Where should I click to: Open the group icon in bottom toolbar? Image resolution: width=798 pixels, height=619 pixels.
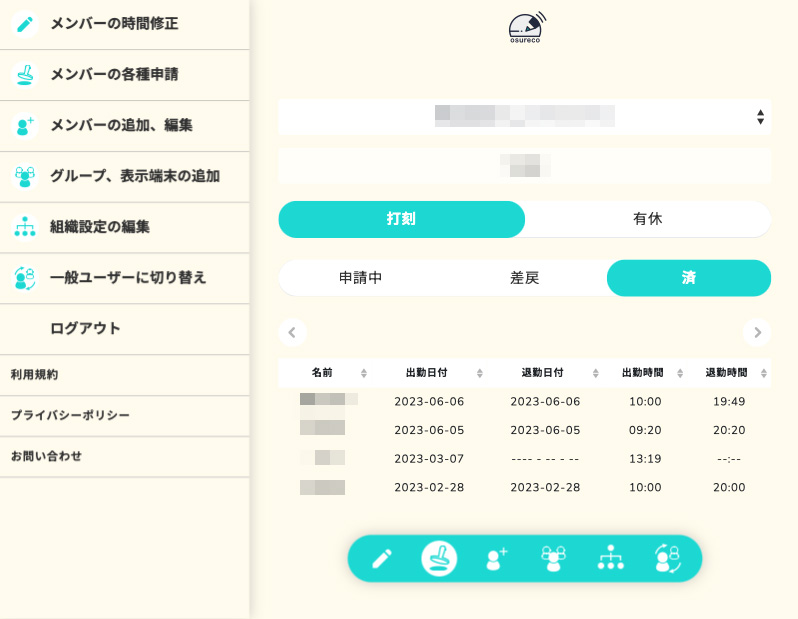[553, 558]
